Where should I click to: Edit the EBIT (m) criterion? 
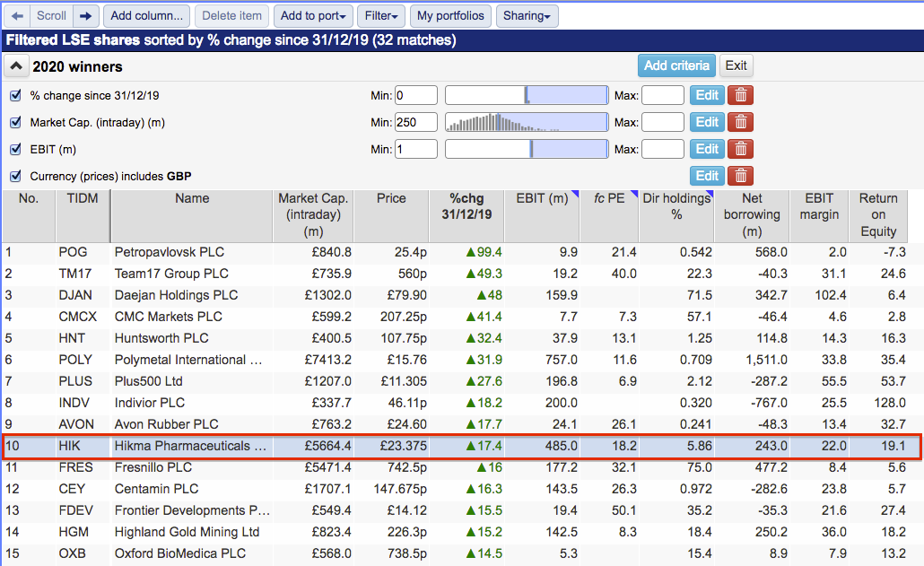point(707,149)
